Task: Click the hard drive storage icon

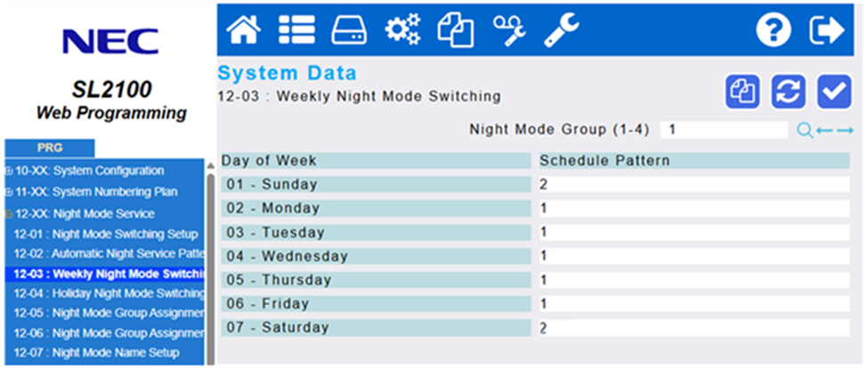Action: point(349,30)
